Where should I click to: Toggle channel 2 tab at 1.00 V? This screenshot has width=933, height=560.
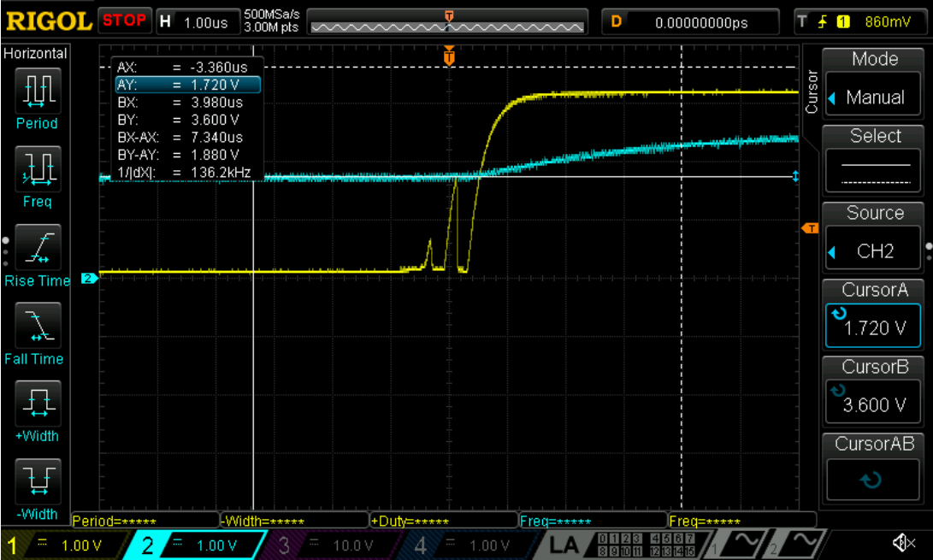pos(195,545)
